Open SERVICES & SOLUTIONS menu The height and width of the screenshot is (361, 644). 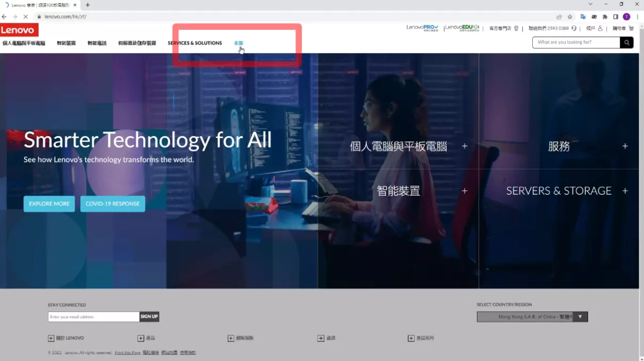pyautogui.click(x=195, y=43)
